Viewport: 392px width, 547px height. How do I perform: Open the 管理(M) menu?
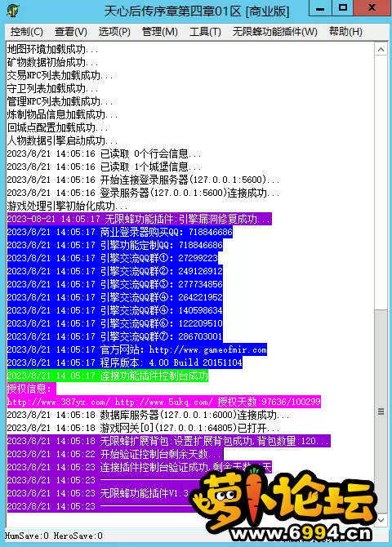tap(159, 32)
